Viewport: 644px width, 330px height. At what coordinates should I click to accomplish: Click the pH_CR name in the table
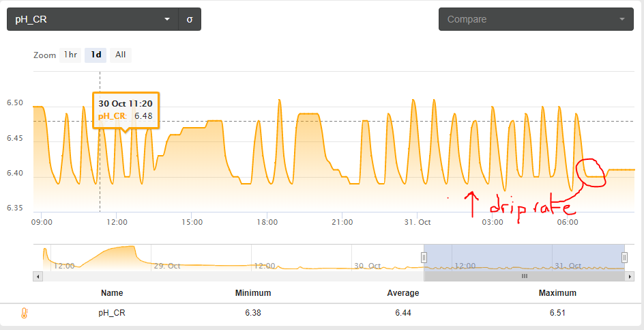(112, 313)
